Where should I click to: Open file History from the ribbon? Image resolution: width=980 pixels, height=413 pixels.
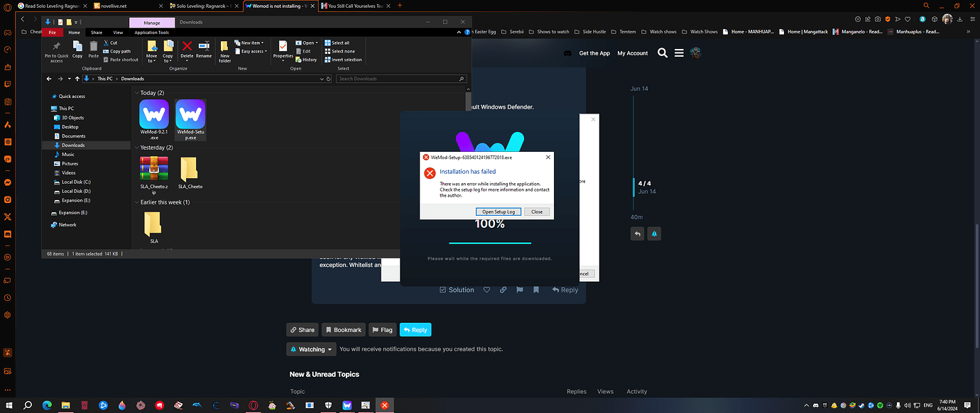[x=306, y=60]
